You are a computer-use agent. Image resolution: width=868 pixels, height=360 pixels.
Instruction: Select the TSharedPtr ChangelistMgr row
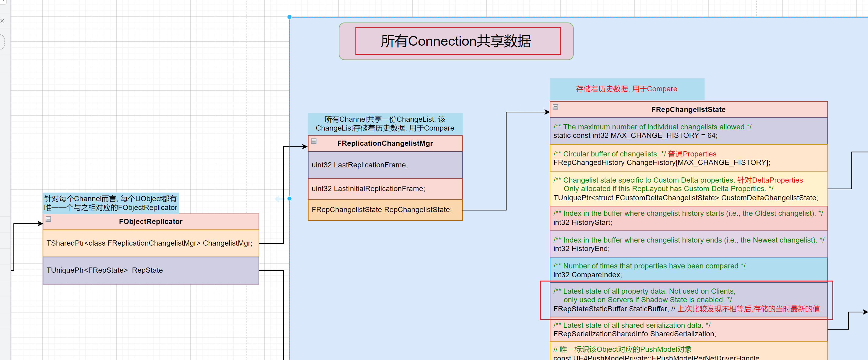click(x=150, y=243)
